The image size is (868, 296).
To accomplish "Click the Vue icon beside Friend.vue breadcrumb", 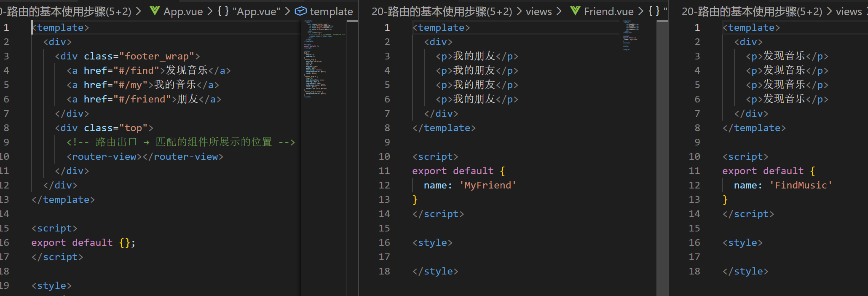I will [575, 11].
